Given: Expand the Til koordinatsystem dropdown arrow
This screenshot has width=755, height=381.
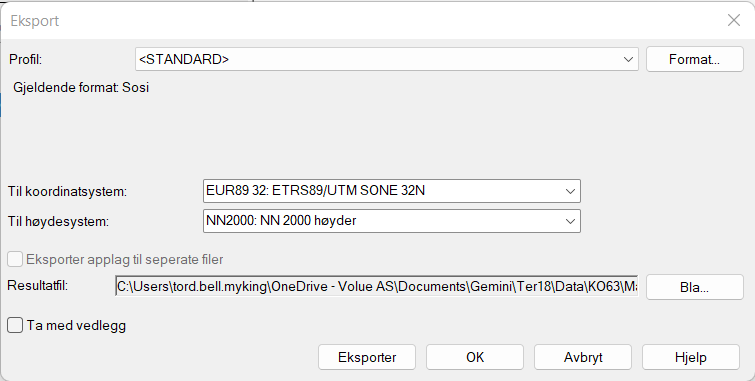Looking at the screenshot, I should 570,191.
